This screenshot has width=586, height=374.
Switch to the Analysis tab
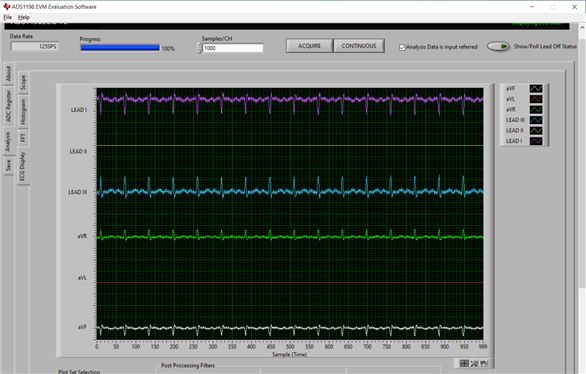pyautogui.click(x=8, y=141)
